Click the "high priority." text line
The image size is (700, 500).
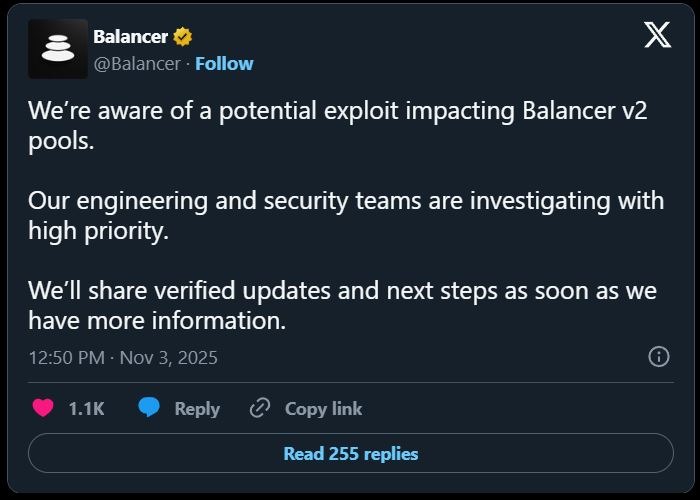(x=97, y=230)
